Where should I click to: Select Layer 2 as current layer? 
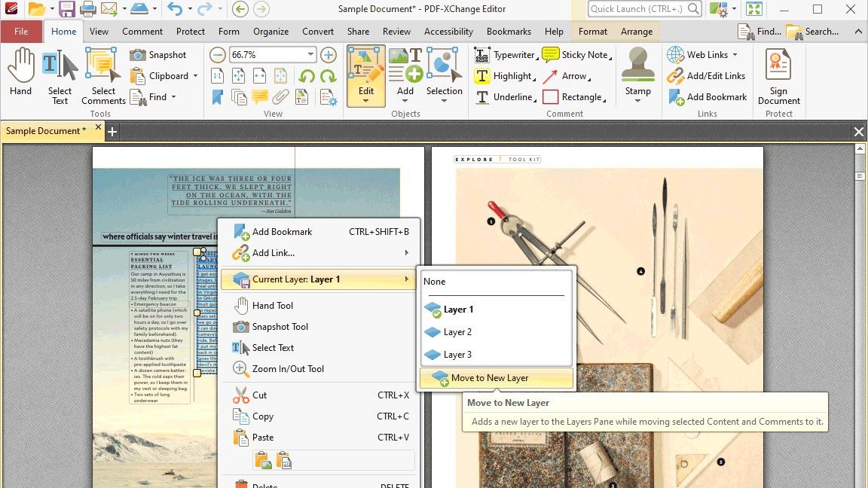456,331
